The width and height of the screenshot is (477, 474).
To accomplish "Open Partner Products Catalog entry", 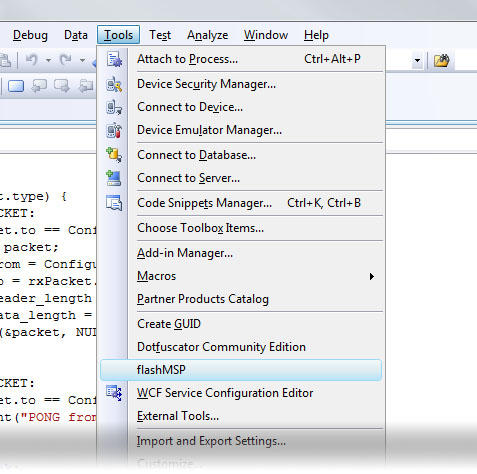I will coord(241,299).
